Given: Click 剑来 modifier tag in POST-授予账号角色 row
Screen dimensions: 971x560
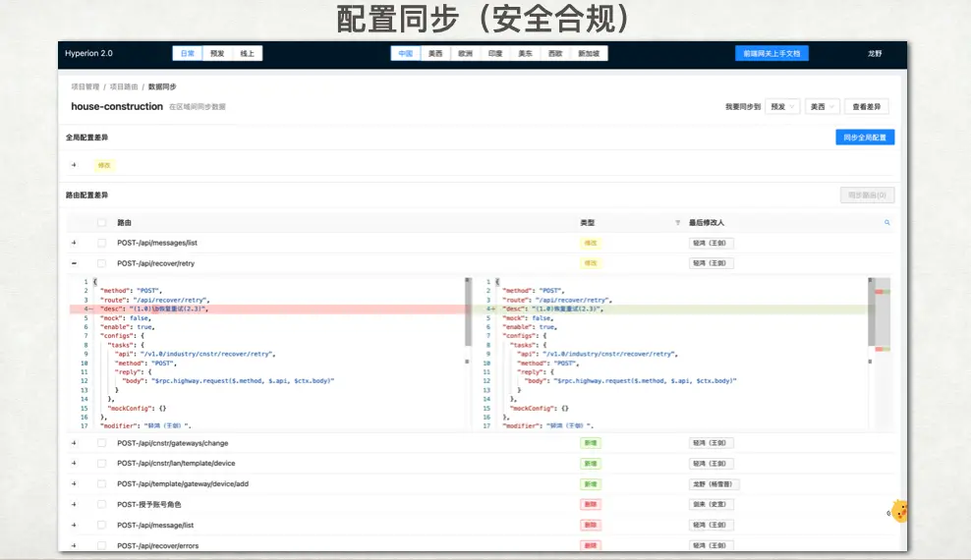Looking at the screenshot, I should pos(711,504).
